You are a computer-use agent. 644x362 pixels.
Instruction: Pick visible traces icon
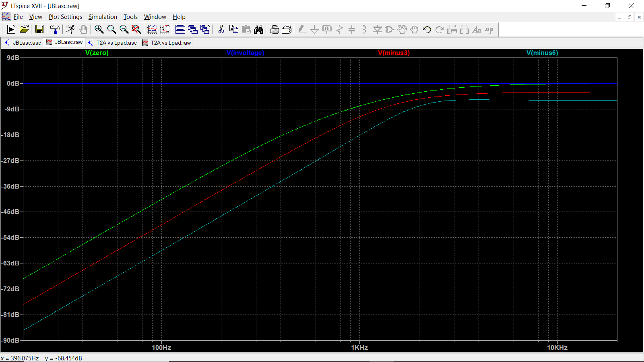pos(165,29)
